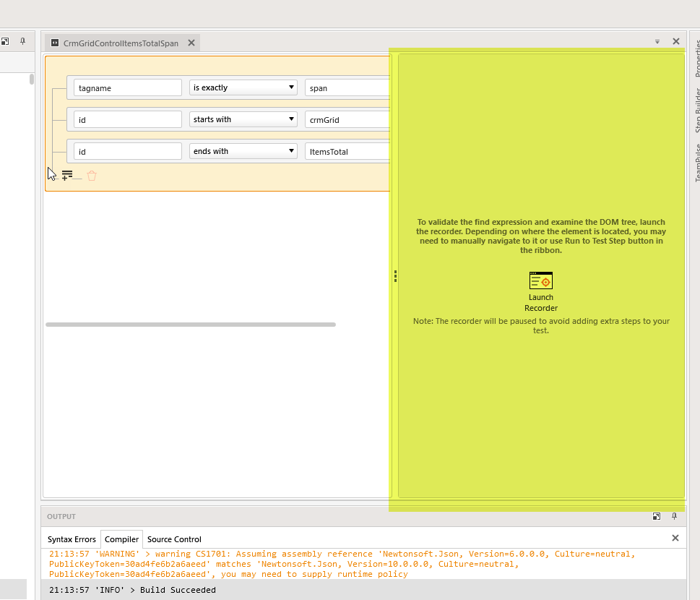Viewport: 700px width, 600px height.
Task: Click the tagname attribute input field
Action: [x=128, y=87]
